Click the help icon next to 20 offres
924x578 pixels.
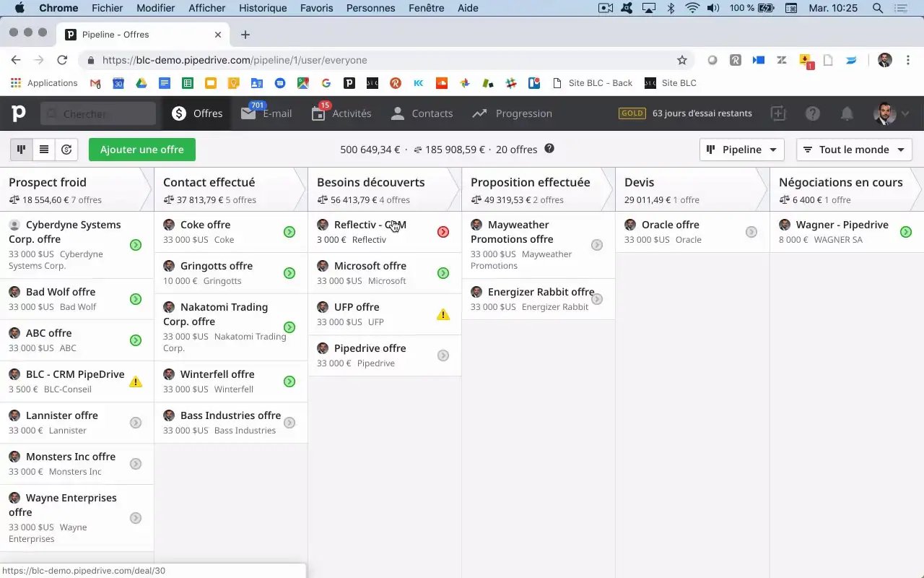tap(549, 149)
